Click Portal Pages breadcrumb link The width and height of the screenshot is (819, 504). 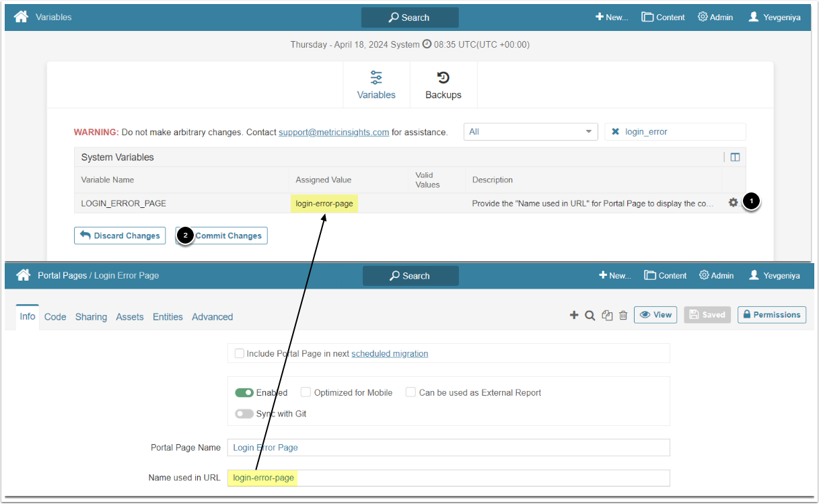[x=62, y=276]
